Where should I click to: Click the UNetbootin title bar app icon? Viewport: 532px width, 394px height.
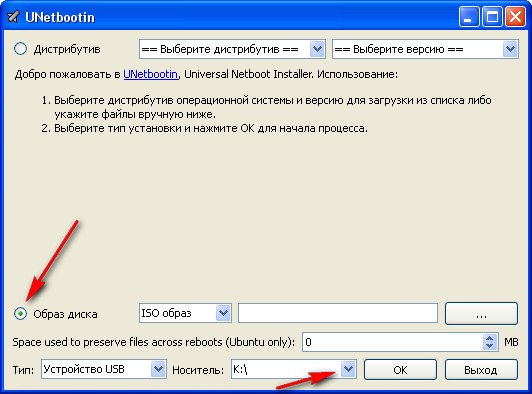pyautogui.click(x=14, y=17)
